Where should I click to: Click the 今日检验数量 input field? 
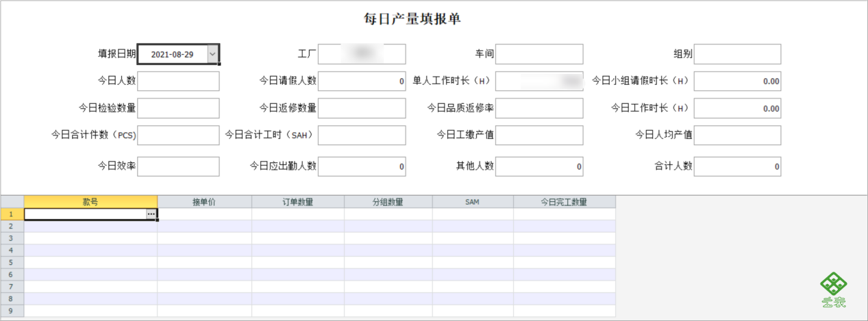[178, 108]
